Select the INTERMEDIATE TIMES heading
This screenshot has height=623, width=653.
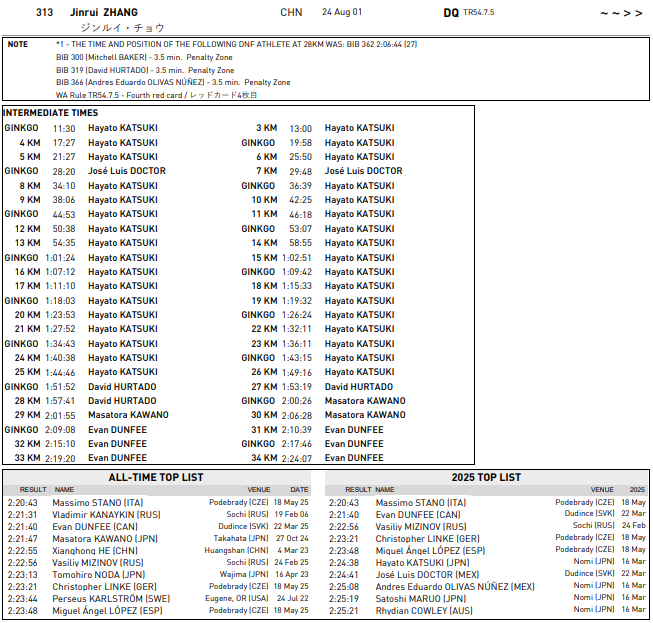(51, 113)
